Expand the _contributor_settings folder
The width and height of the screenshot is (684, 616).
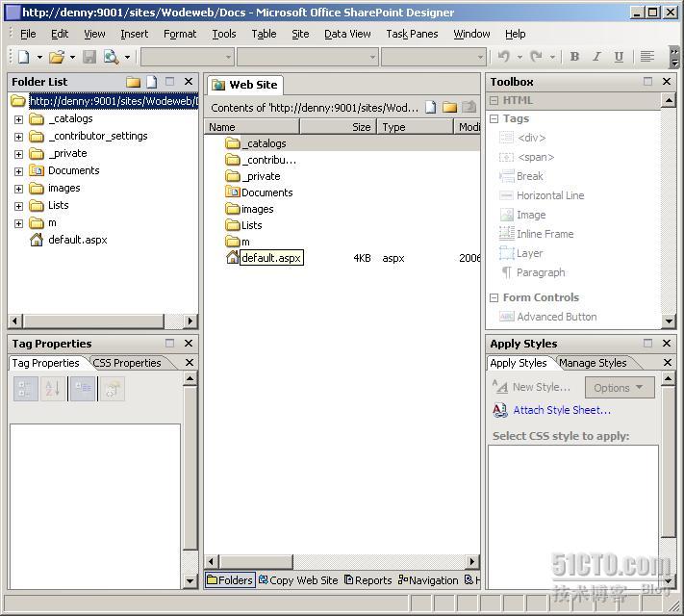(18, 137)
